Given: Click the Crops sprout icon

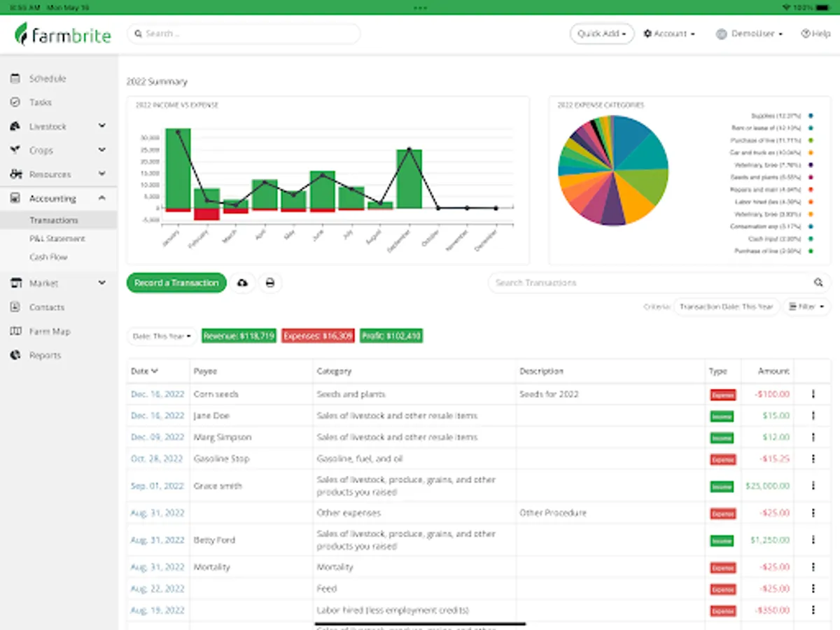Looking at the screenshot, I should (x=15, y=150).
